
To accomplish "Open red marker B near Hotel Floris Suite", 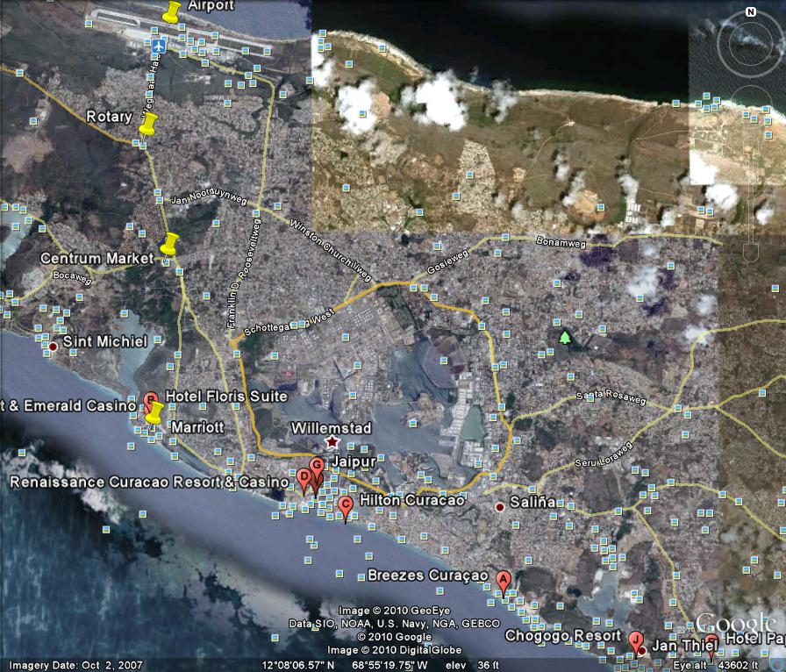I will point(150,399).
